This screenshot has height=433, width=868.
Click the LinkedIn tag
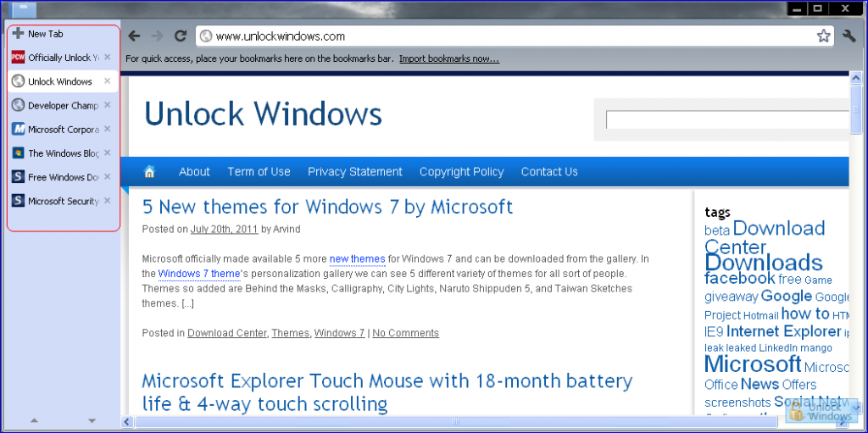click(x=778, y=348)
